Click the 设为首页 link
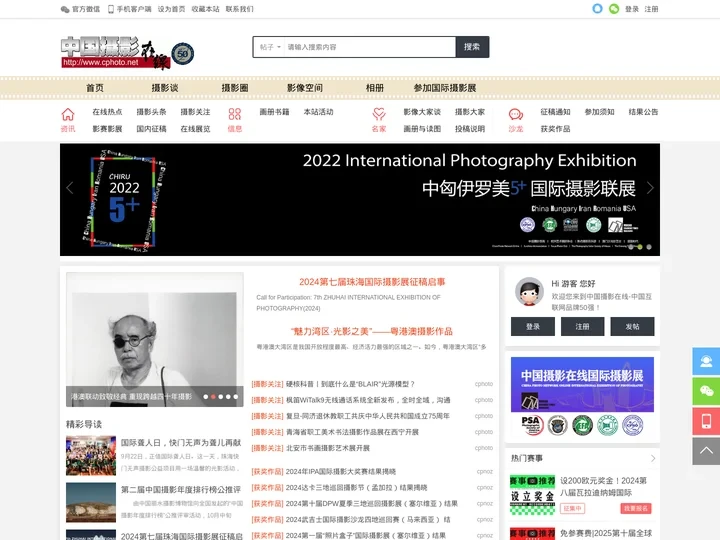The height and width of the screenshot is (540, 720). (x=171, y=9)
